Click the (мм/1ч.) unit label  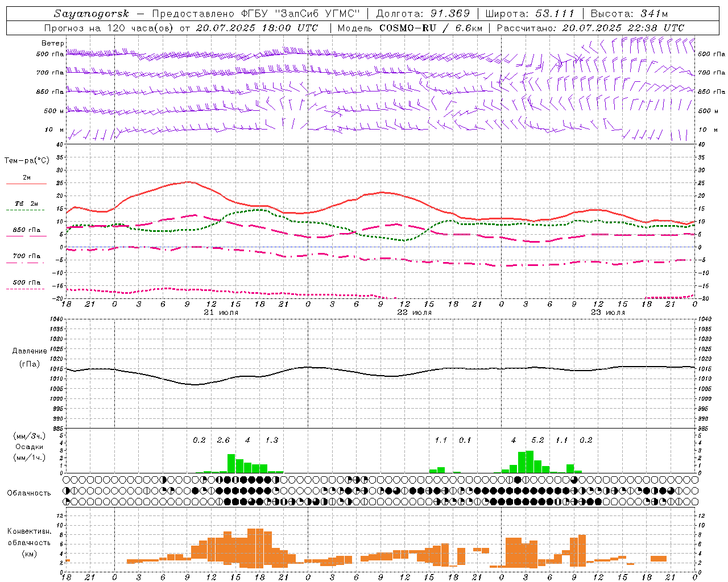pos(30,458)
